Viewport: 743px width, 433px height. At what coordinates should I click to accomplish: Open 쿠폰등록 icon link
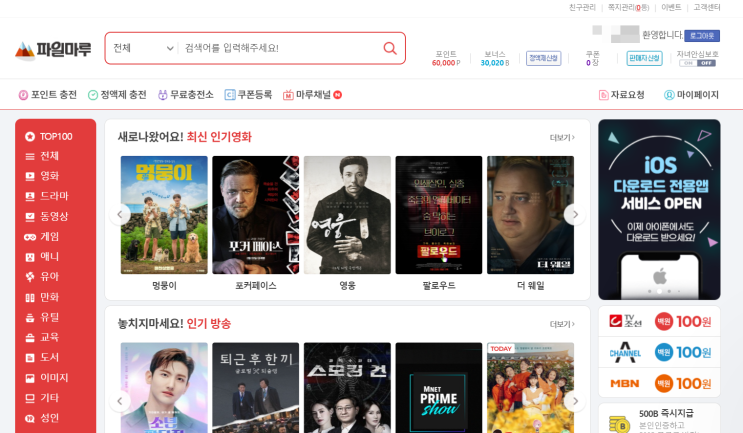[248, 95]
